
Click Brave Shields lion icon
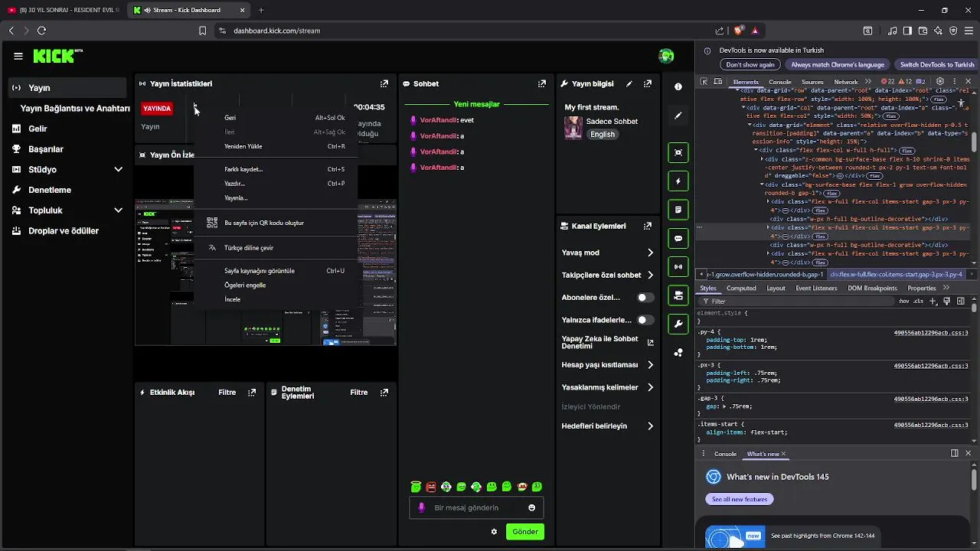[738, 31]
